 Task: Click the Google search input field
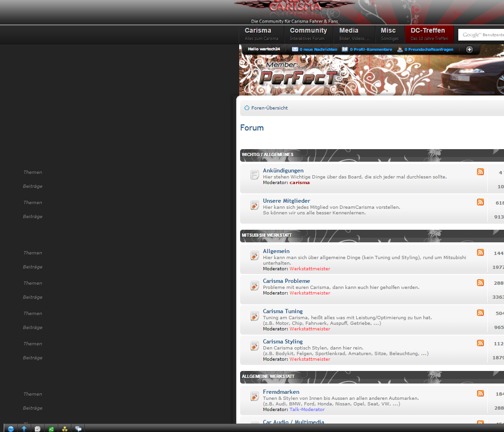click(x=482, y=35)
